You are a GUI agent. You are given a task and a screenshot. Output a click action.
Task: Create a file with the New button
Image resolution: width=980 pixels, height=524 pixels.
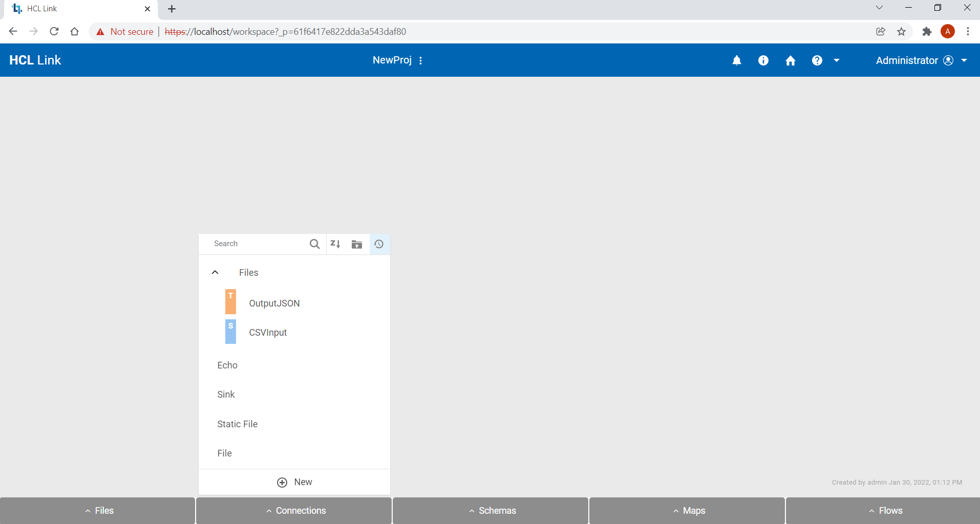[294, 482]
